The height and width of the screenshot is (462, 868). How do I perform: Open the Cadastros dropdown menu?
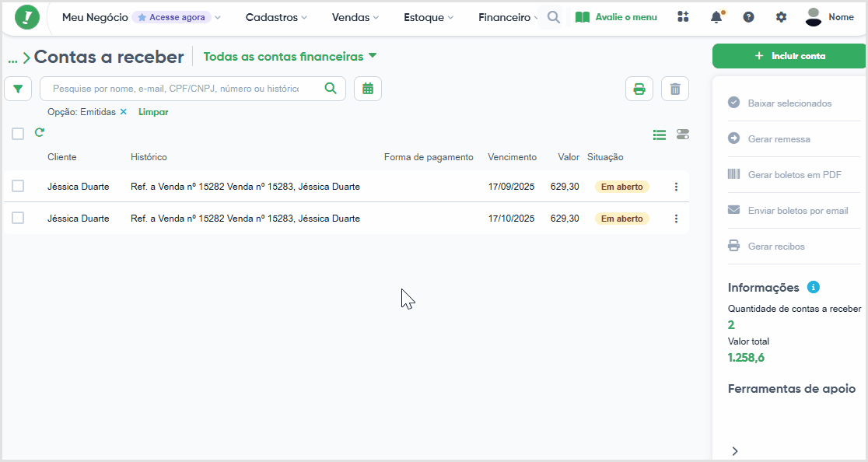pyautogui.click(x=275, y=17)
